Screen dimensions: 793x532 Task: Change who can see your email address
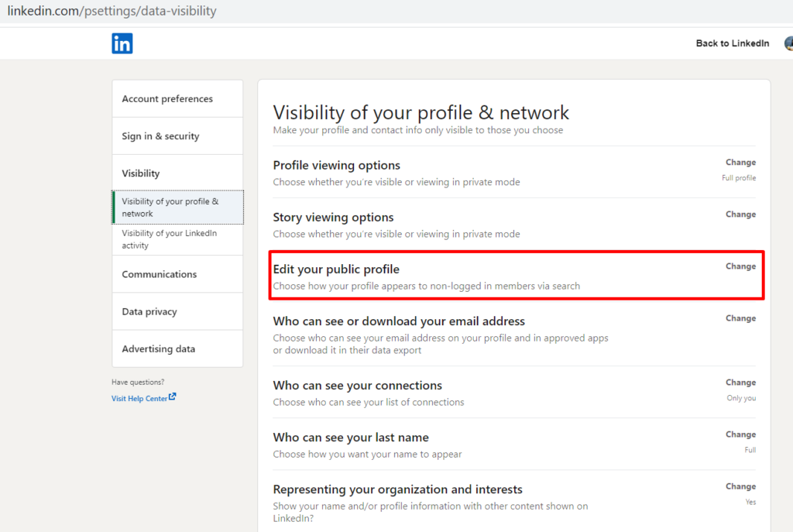(740, 318)
